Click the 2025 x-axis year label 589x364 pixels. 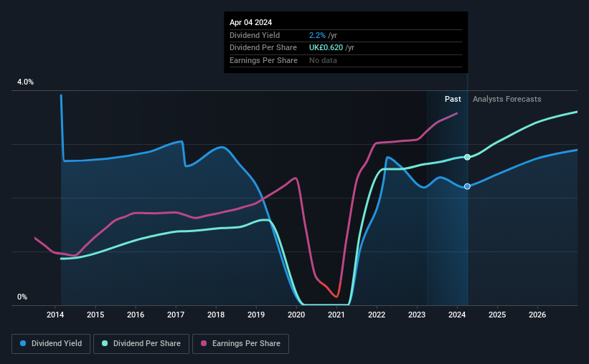tap(497, 315)
